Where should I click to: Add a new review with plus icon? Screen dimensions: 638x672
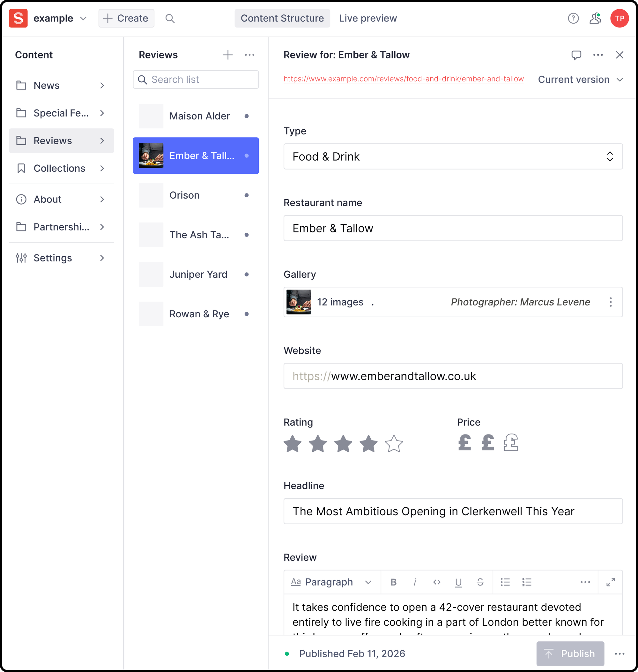coord(227,55)
